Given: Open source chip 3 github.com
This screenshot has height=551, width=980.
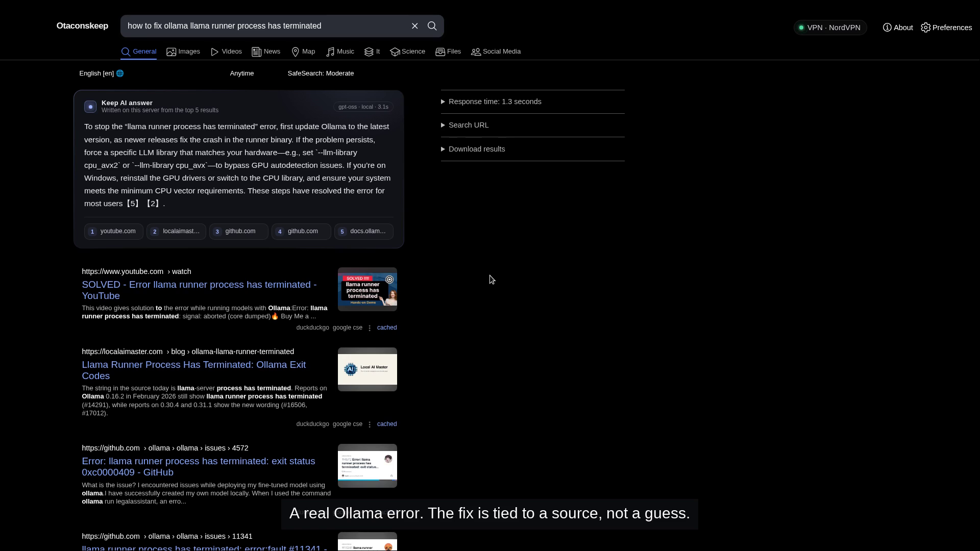Looking at the screenshot, I should (238, 232).
